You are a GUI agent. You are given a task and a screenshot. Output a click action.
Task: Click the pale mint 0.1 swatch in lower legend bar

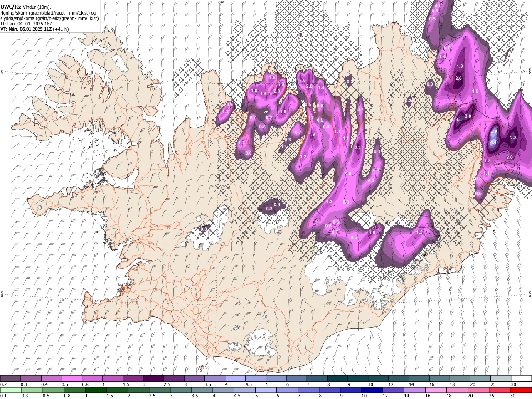click(x=11, y=390)
